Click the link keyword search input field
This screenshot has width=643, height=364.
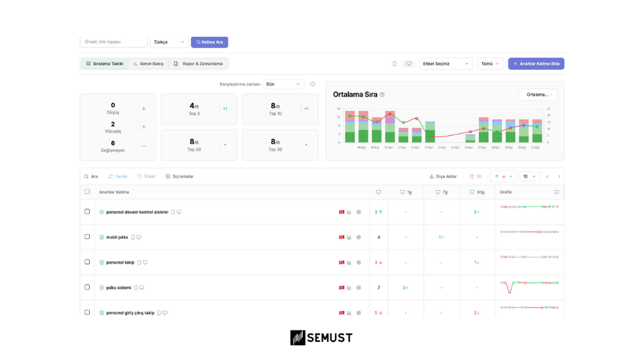coord(114,42)
